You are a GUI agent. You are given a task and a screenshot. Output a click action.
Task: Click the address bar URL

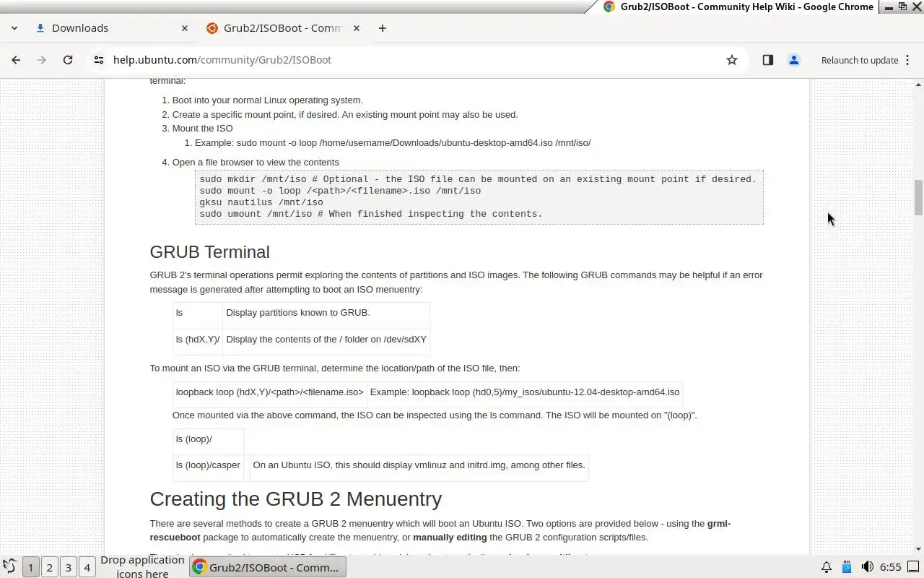[222, 60]
